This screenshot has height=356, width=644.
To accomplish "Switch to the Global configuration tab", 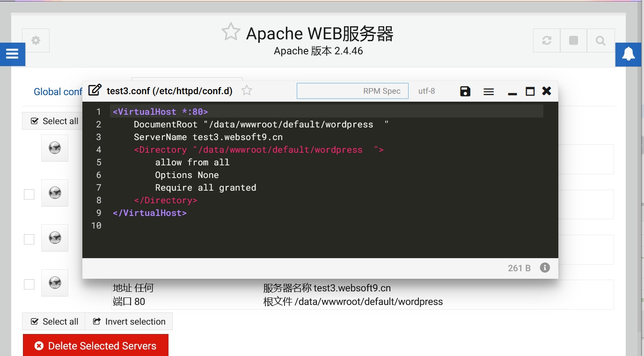I will [58, 92].
